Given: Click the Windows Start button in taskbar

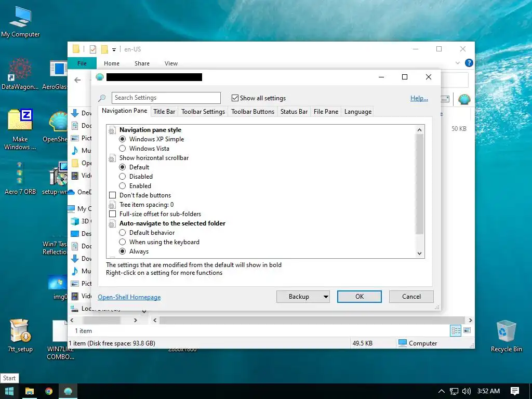Looking at the screenshot, I should 9,391.
